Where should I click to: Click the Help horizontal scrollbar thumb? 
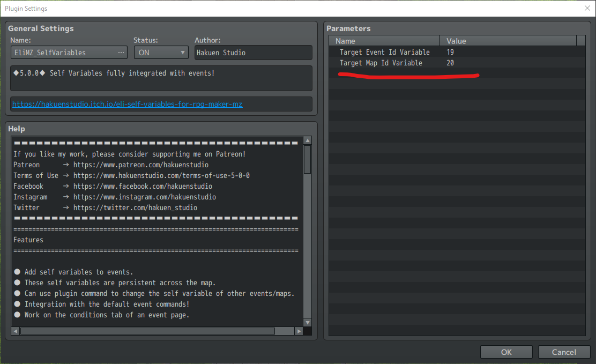tap(147, 331)
